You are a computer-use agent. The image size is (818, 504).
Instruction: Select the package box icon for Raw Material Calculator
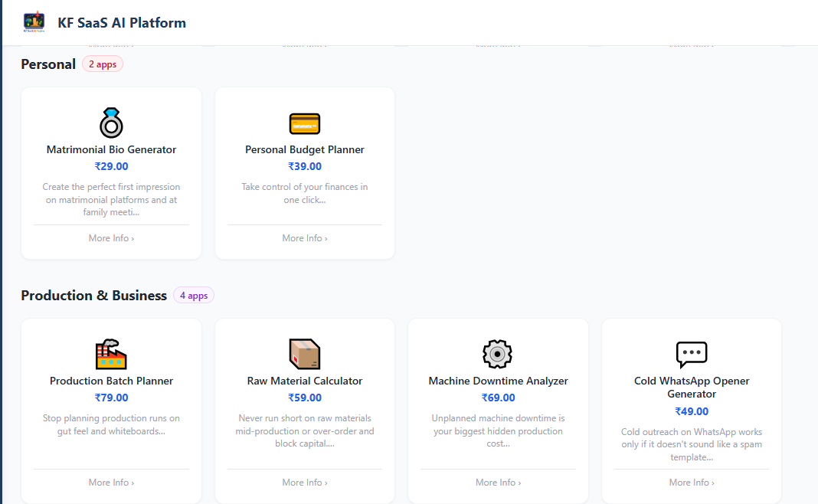(x=304, y=354)
